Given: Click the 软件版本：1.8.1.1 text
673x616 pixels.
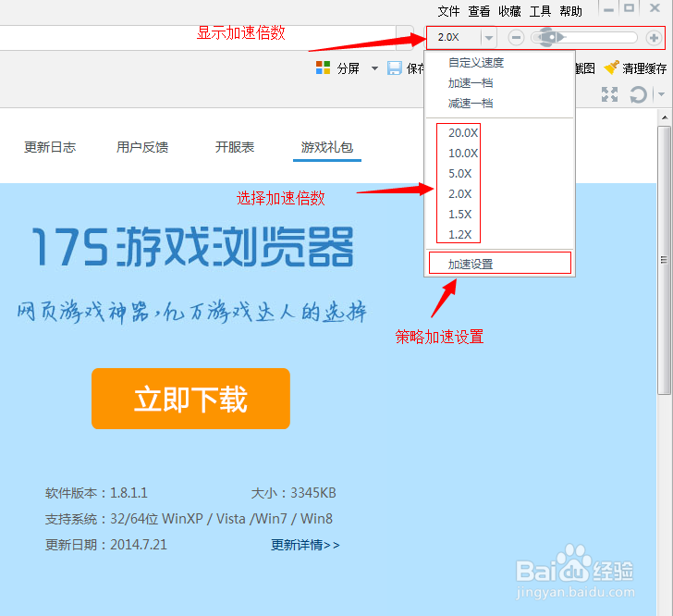Looking at the screenshot, I should 96,493.
